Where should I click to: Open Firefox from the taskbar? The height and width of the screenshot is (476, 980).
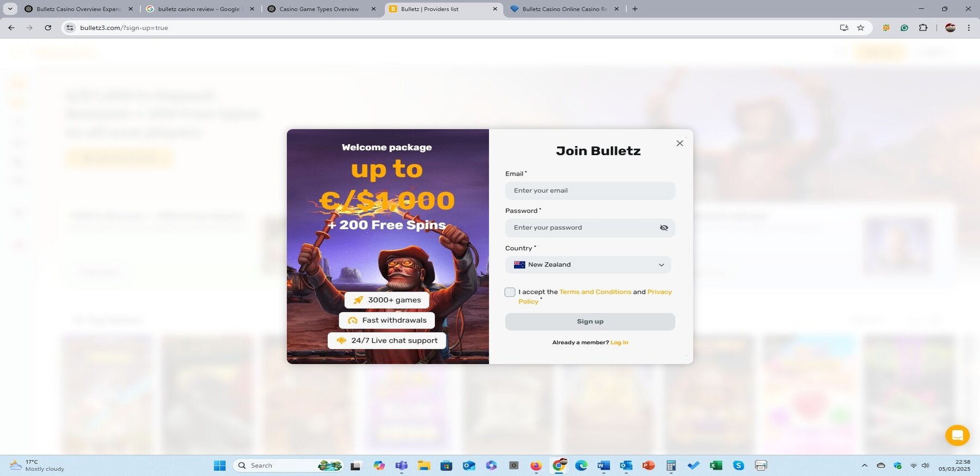(x=536, y=466)
